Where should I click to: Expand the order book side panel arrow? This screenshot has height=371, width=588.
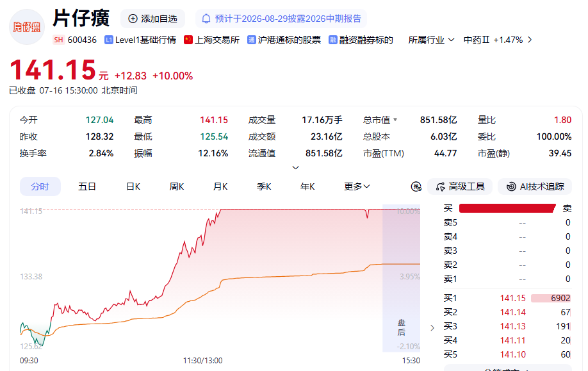tap(432, 328)
